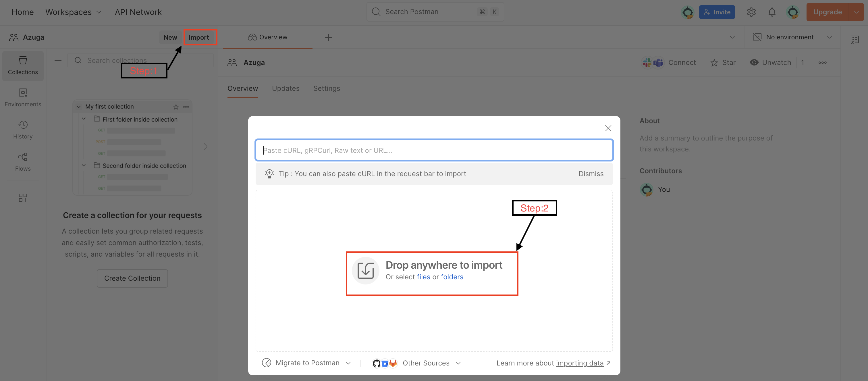Click the files link to select files
The width and height of the screenshot is (868, 381).
point(423,277)
